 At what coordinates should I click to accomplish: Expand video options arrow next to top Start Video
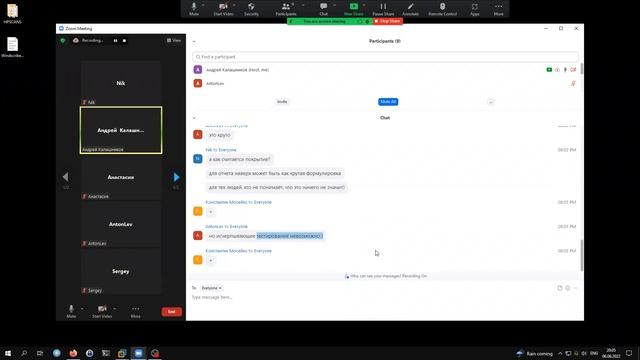(234, 5)
